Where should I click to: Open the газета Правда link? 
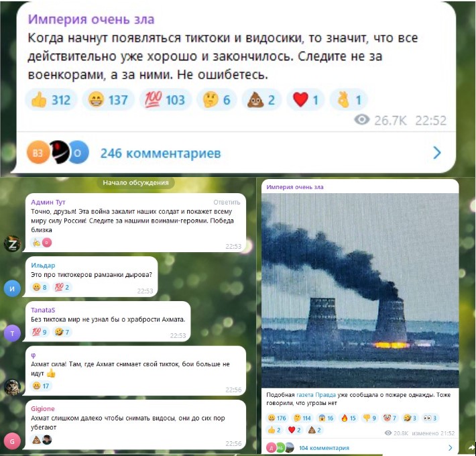(x=316, y=395)
